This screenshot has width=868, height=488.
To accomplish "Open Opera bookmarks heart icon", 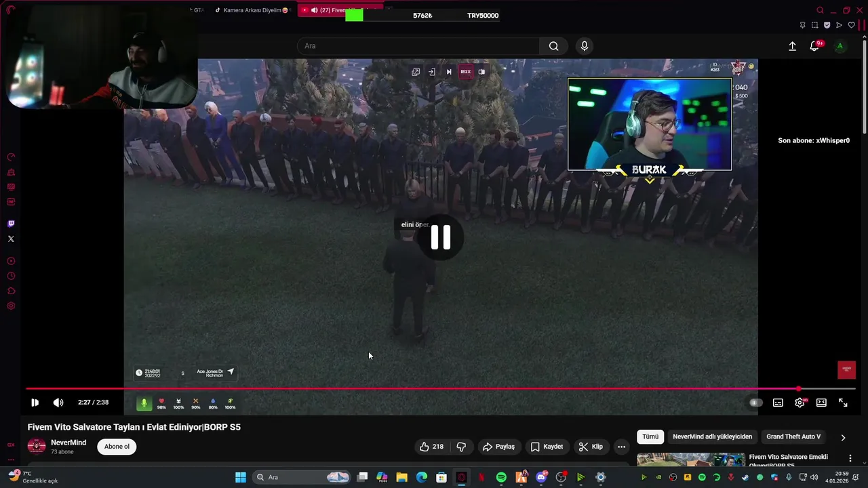I will [x=852, y=25].
